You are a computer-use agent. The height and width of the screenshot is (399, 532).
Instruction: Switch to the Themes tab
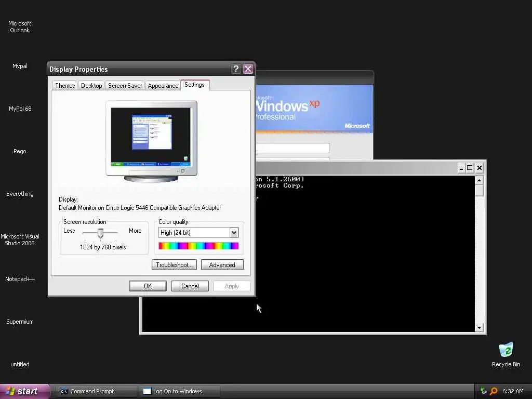(x=65, y=86)
